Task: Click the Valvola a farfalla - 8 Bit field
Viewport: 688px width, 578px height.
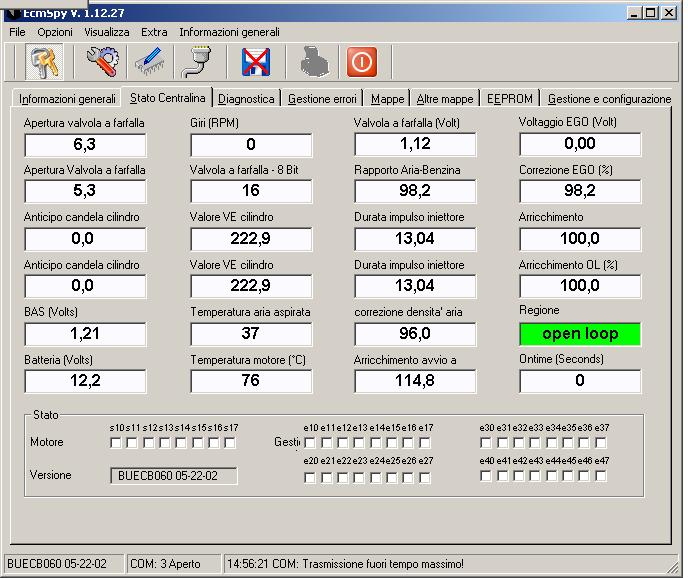Action: tap(251, 191)
